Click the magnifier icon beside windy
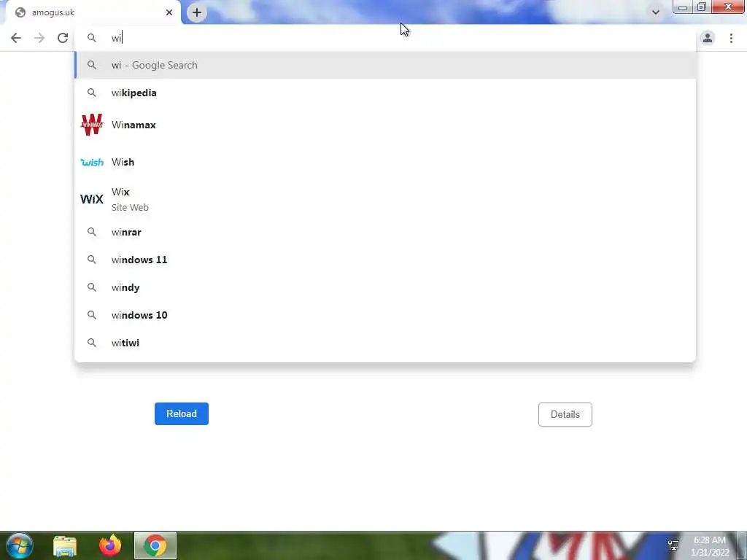The height and width of the screenshot is (560, 747). click(x=92, y=287)
